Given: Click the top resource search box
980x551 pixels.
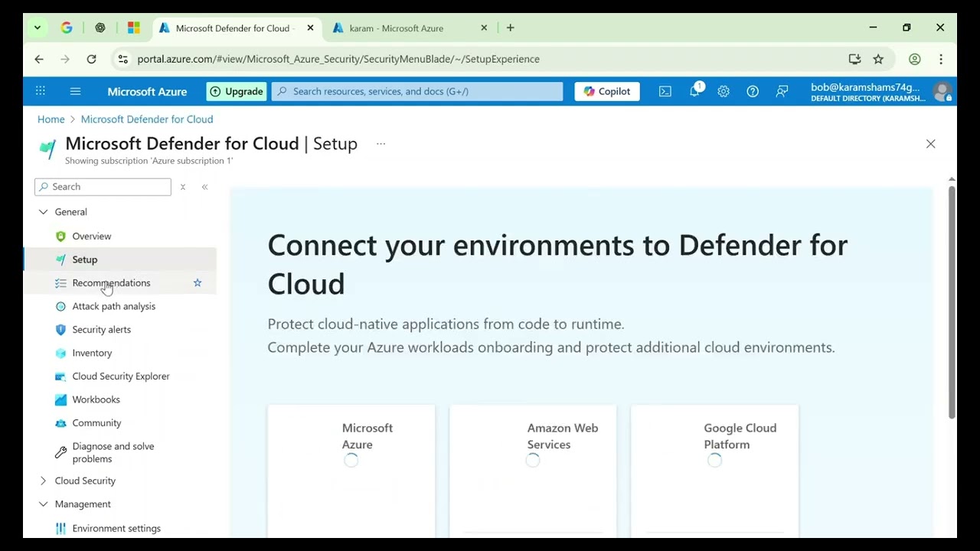Looking at the screenshot, I should [417, 91].
